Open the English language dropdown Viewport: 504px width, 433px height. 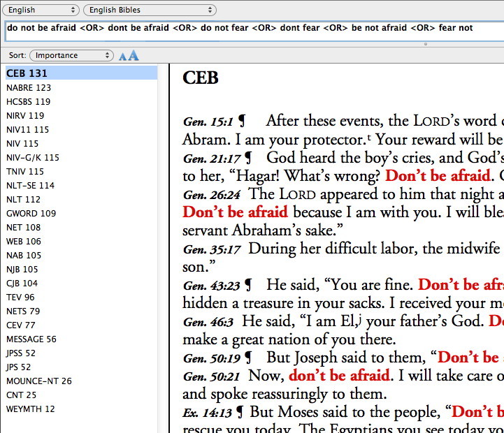pyautogui.click(x=41, y=10)
